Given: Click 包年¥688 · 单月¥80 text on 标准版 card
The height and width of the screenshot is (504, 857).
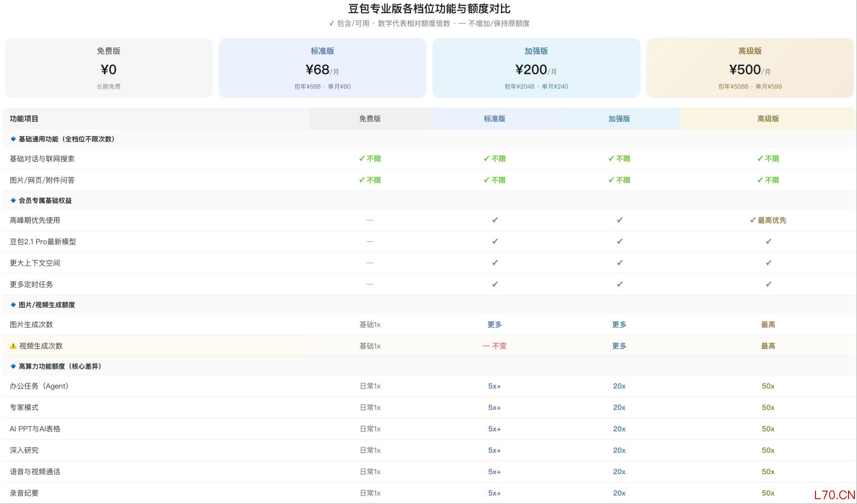Looking at the screenshot, I should pyautogui.click(x=322, y=87).
